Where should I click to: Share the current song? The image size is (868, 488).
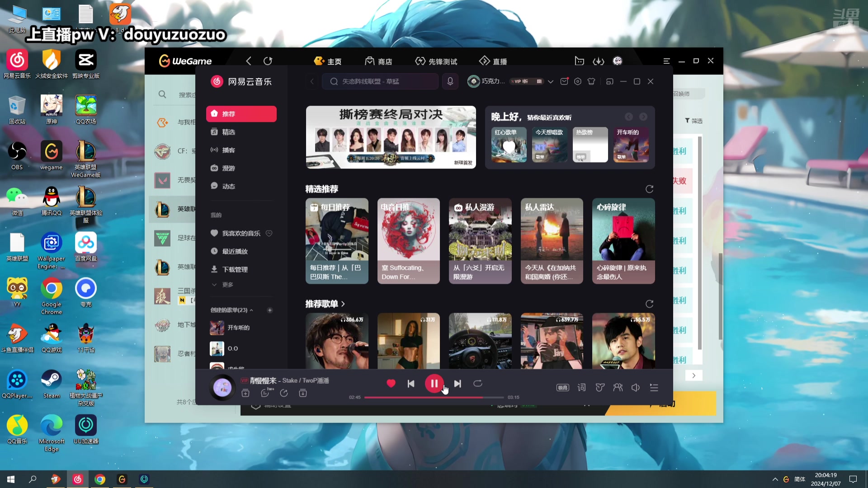pyautogui.click(x=284, y=393)
